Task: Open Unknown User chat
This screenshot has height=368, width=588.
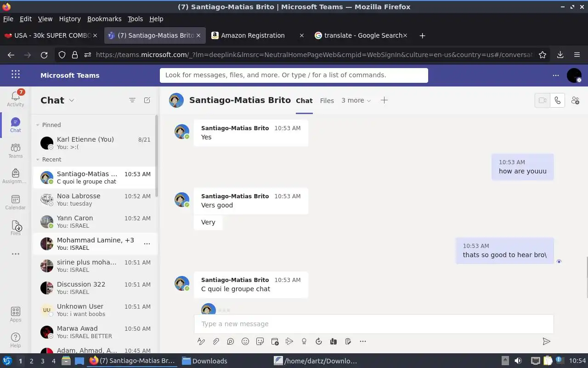Action: coord(94,310)
